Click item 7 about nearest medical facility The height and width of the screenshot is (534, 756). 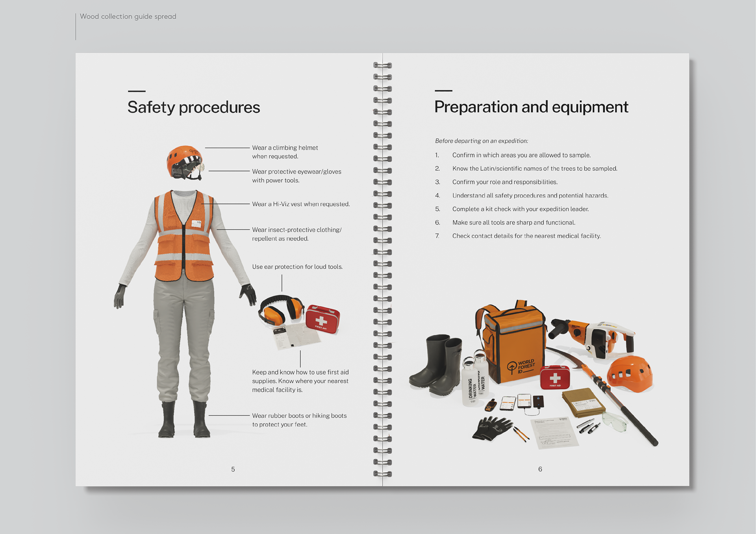point(526,236)
